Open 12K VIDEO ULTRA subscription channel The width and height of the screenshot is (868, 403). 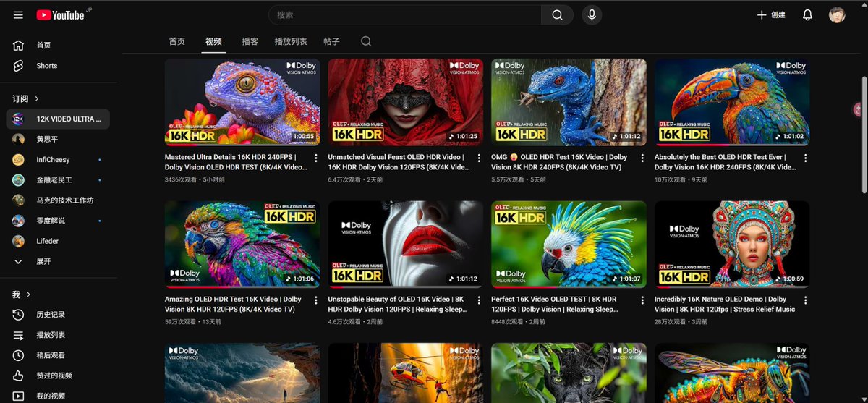coord(58,119)
